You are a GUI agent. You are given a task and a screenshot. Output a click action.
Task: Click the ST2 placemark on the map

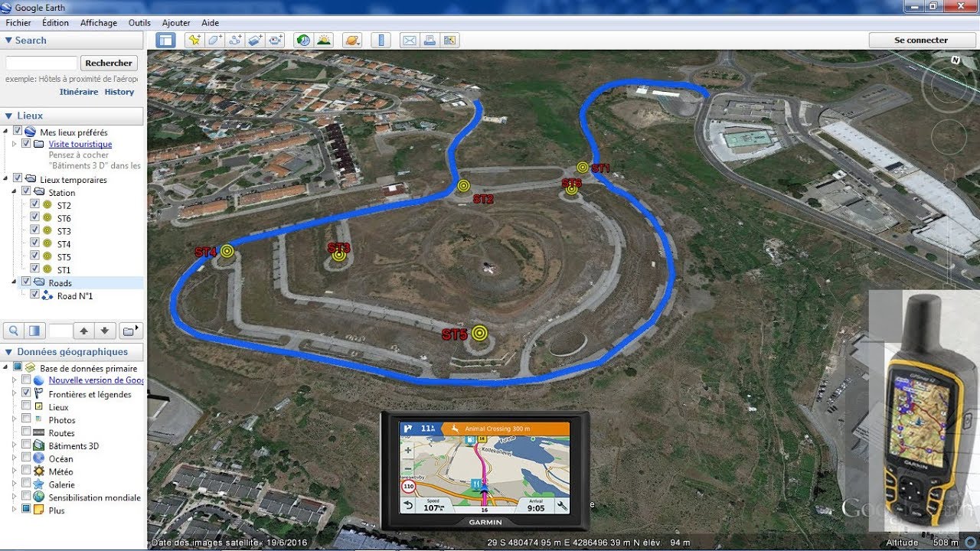463,185
